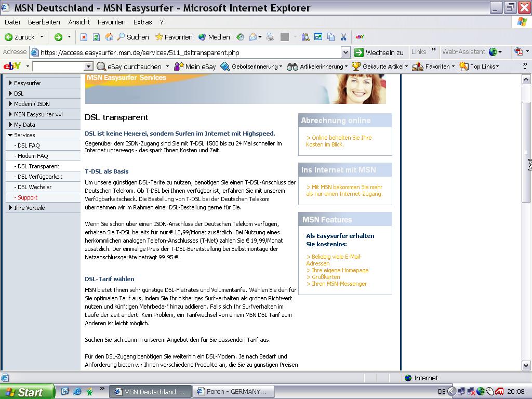Open the Bearbeiten menu
Image resolution: width=532 pixels, height=399 pixels.
pyautogui.click(x=44, y=22)
